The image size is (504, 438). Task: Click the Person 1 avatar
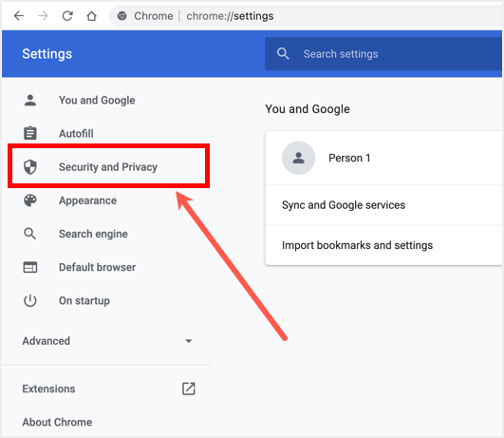[x=298, y=158]
